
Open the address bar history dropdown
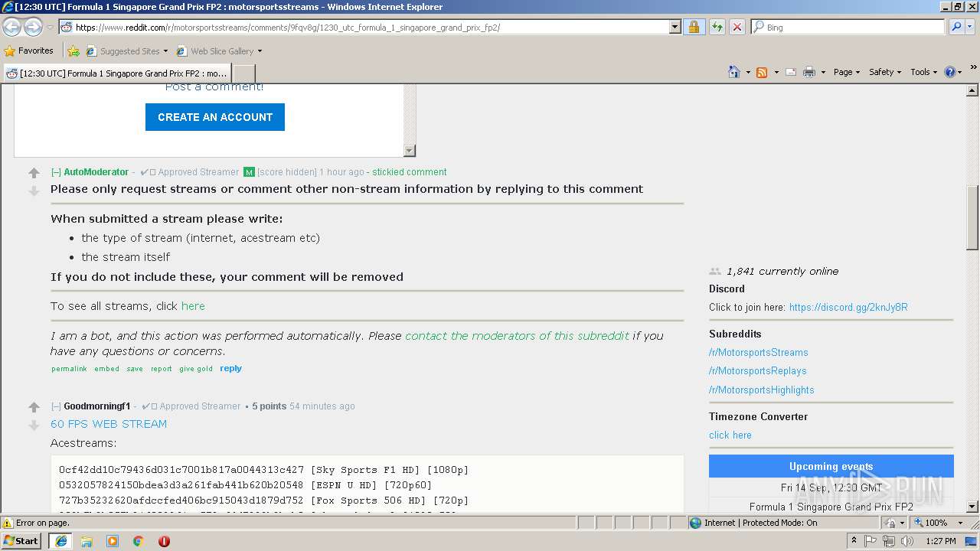[675, 27]
